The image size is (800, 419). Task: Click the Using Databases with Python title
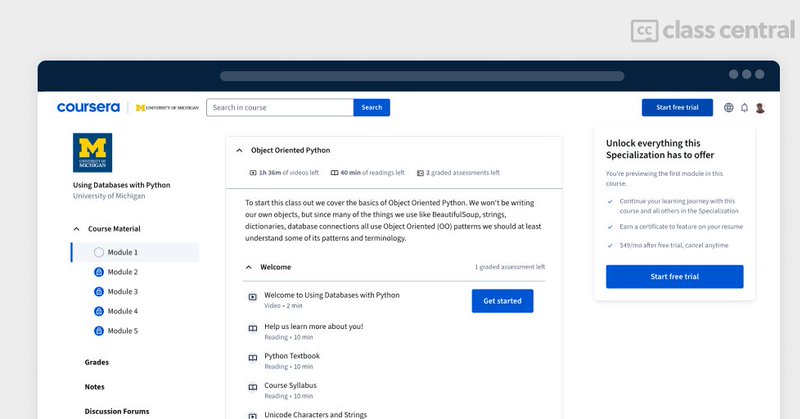[x=121, y=185]
